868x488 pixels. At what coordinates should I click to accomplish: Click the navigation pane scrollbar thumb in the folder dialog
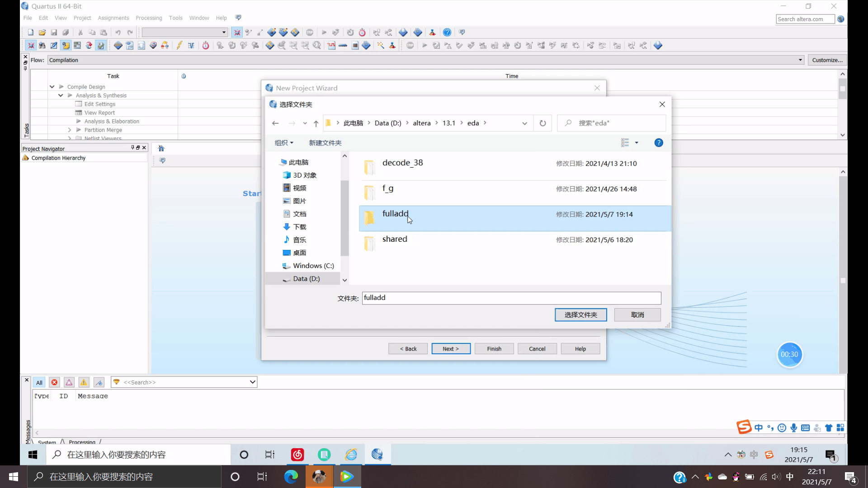tap(344, 218)
